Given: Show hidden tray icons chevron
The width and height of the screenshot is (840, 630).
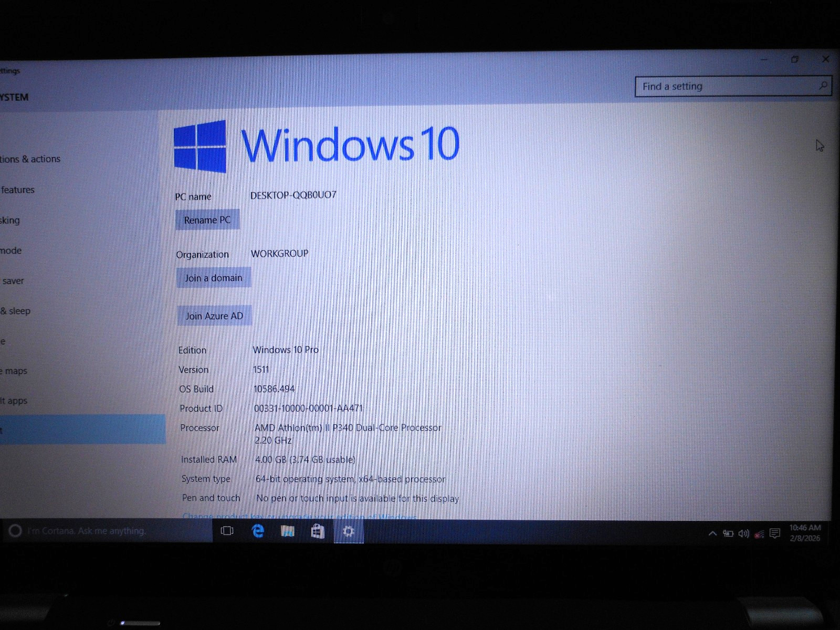Looking at the screenshot, I should (x=712, y=533).
